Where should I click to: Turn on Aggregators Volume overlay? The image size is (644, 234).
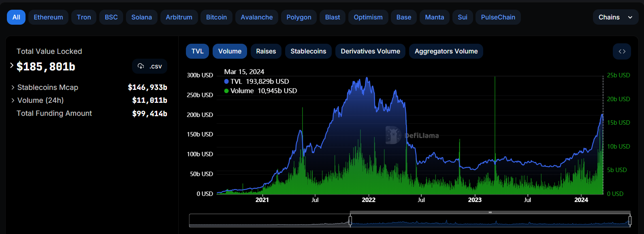tap(446, 51)
